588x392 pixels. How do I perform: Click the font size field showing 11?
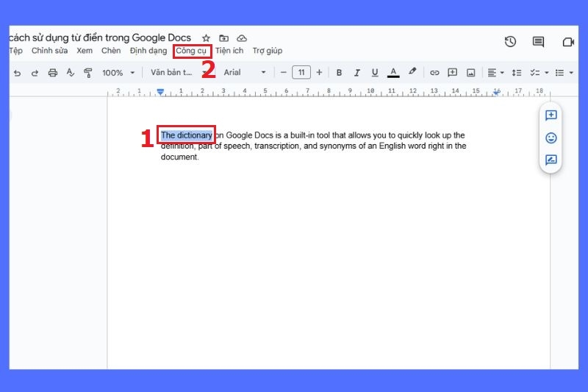pos(301,72)
